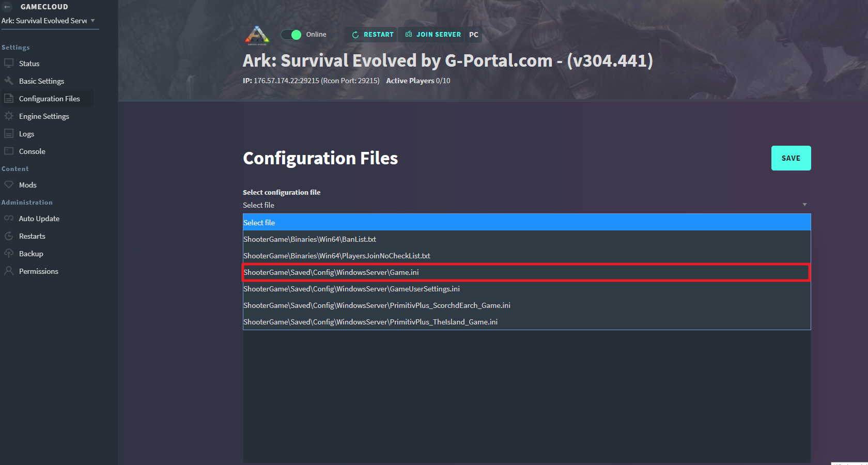
Task: Click the Basic Settings wrench icon
Action: click(9, 81)
